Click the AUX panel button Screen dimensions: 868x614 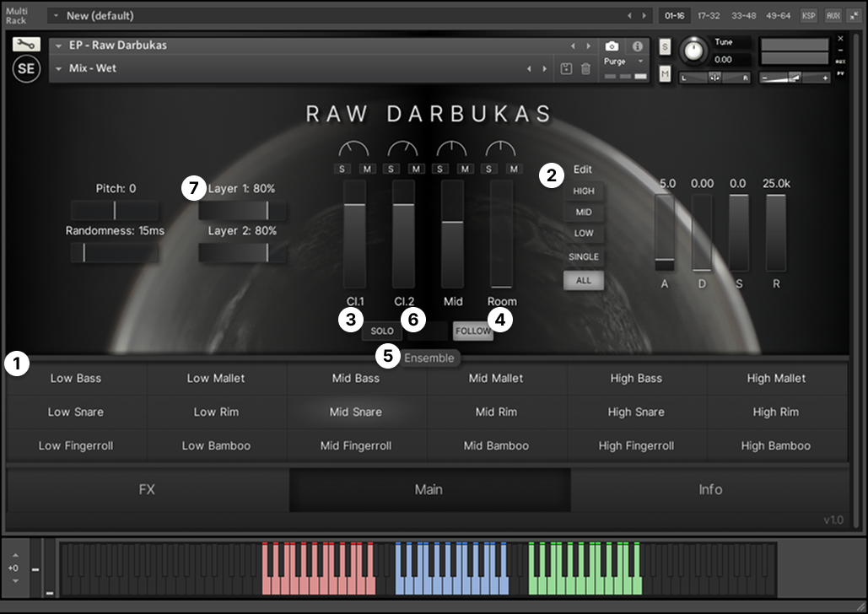click(833, 16)
